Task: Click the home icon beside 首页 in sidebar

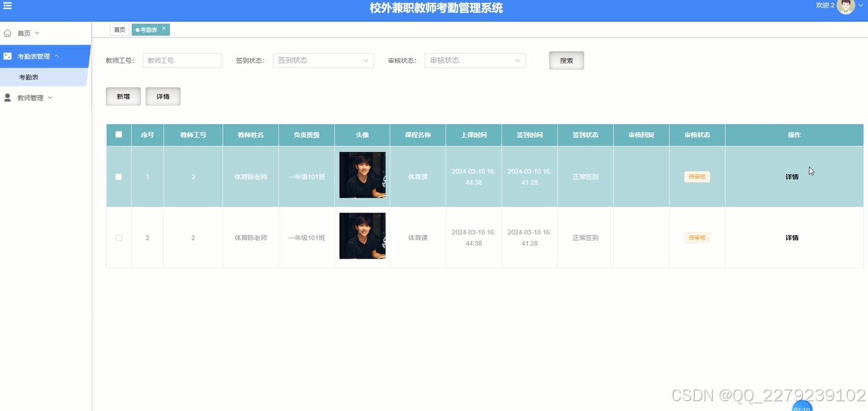Action: point(7,32)
